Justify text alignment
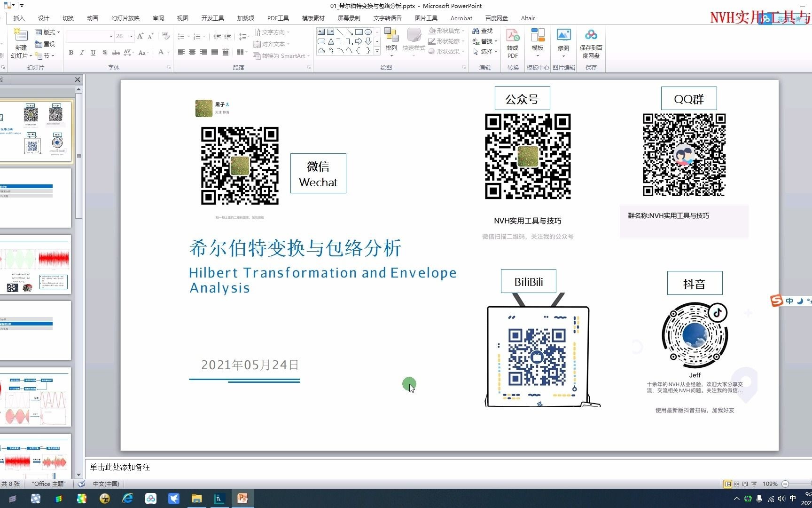 tap(215, 52)
